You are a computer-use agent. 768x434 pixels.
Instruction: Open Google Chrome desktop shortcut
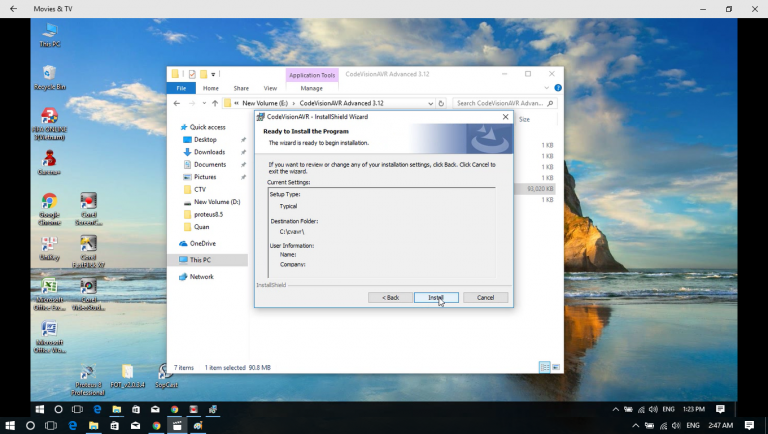(49, 206)
